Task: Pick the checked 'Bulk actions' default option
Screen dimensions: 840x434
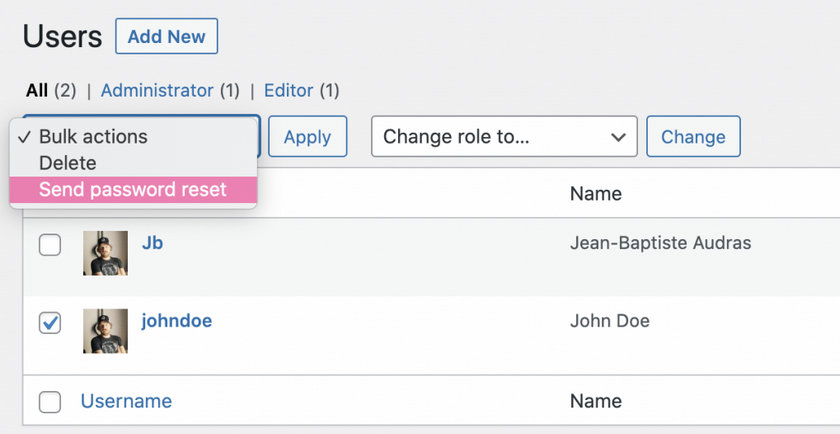Action: pos(92,137)
